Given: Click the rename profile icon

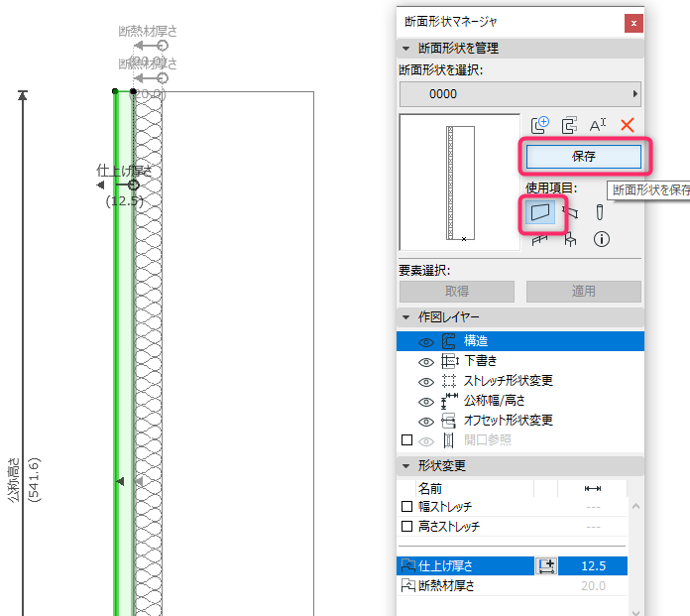Looking at the screenshot, I should pos(598,126).
